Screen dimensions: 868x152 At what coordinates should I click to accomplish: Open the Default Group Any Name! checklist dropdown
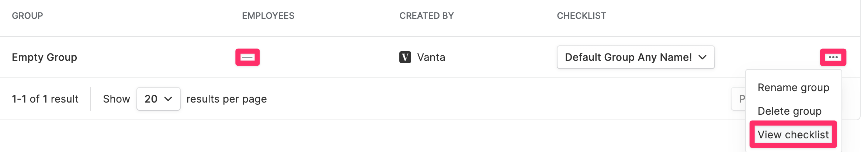click(636, 57)
